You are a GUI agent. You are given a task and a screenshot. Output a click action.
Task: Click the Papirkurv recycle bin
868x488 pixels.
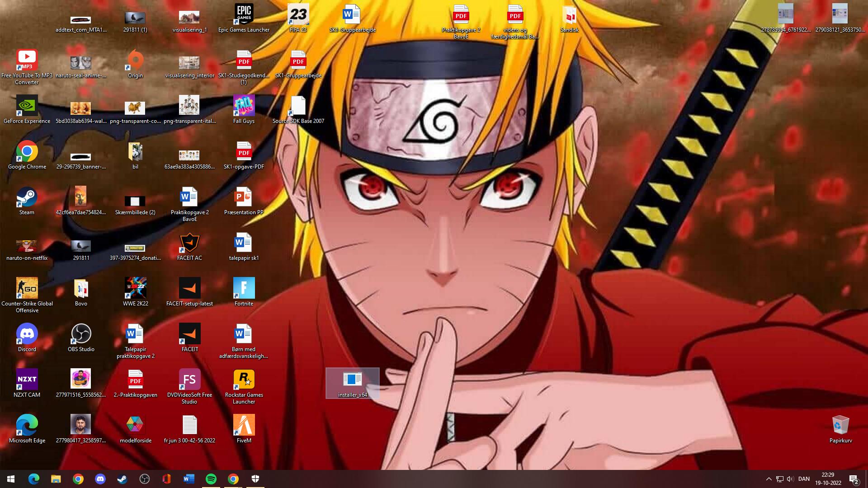(x=840, y=426)
